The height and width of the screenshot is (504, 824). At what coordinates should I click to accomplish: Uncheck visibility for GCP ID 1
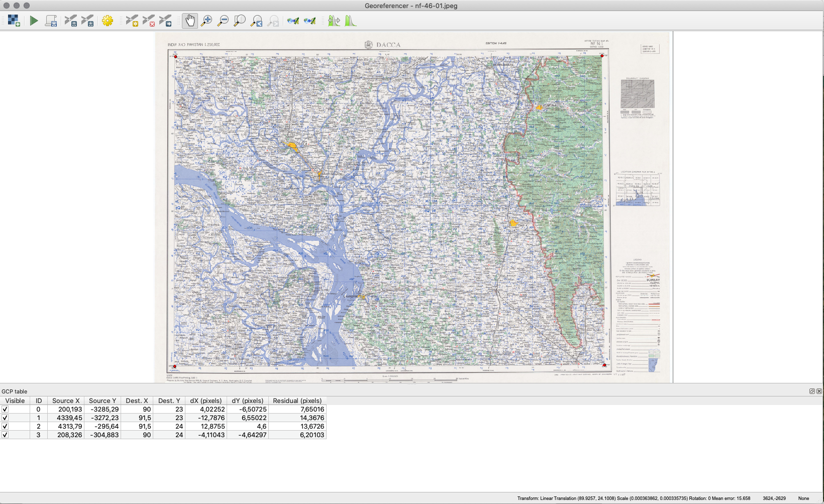[x=5, y=418]
